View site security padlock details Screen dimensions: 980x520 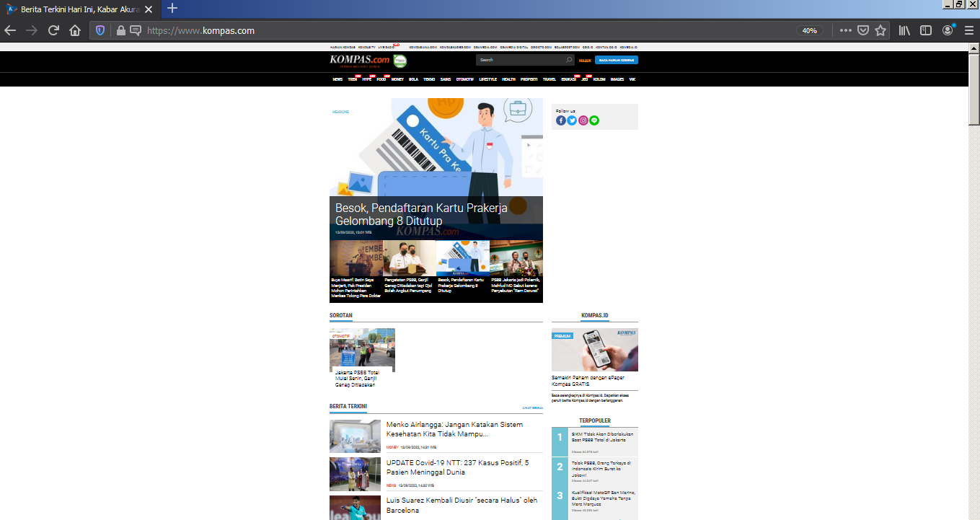120,30
